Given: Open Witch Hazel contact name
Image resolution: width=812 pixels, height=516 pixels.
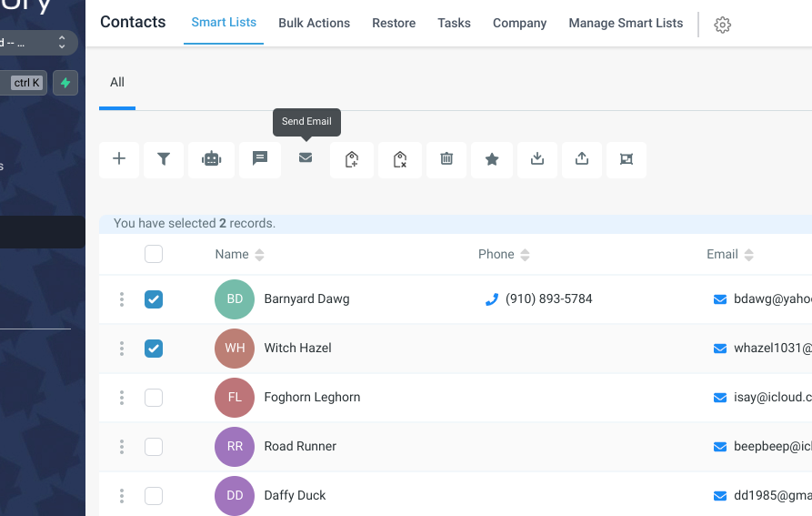Looking at the screenshot, I should click(297, 349).
